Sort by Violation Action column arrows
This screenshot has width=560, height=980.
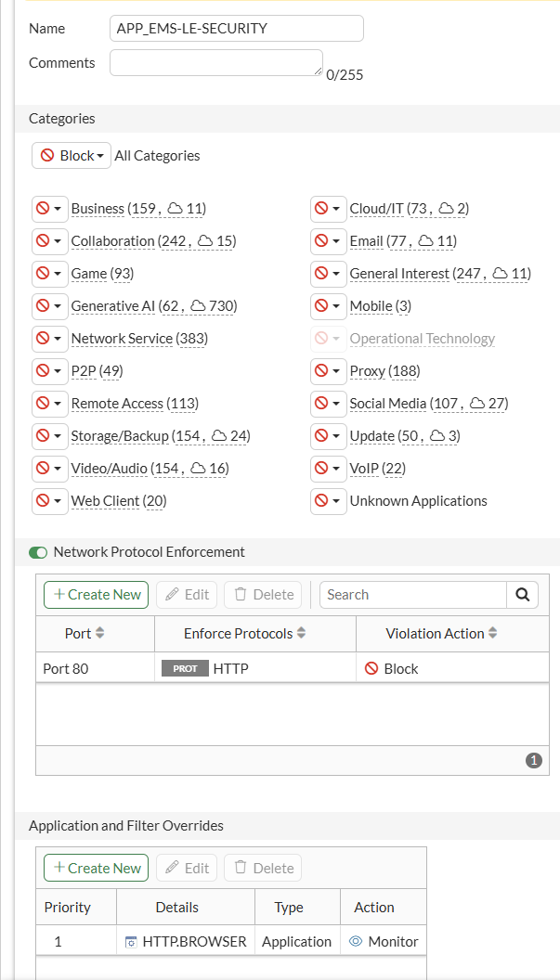coord(493,633)
